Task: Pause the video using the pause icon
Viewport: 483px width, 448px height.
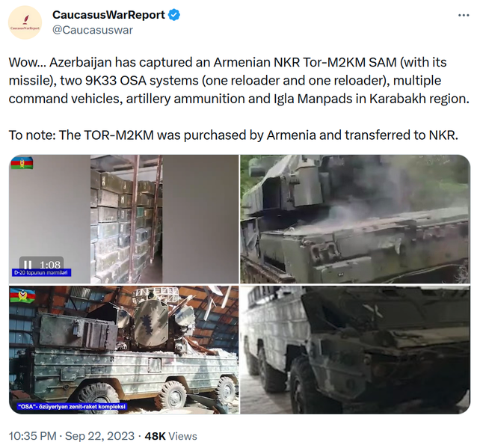Action: click(28, 264)
